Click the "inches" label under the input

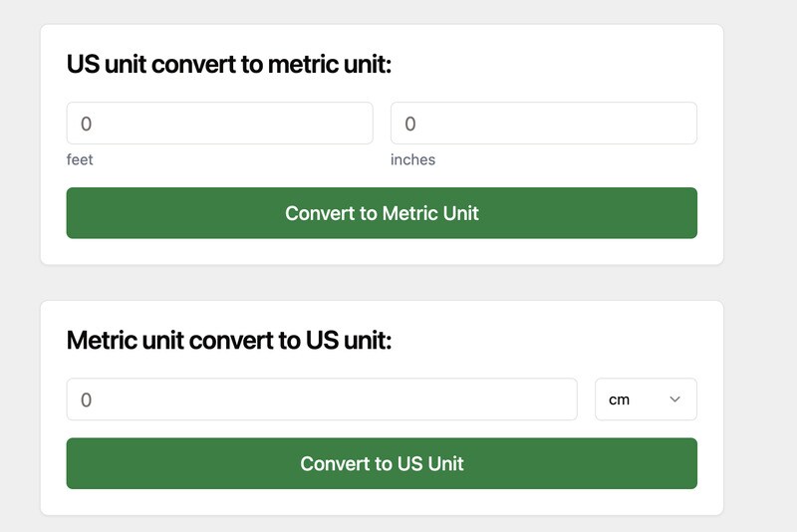412,159
